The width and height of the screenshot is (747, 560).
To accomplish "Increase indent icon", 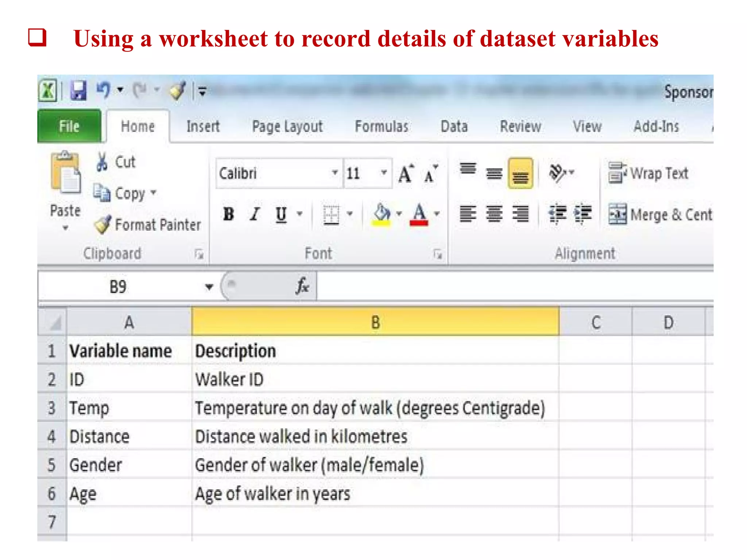I will pyautogui.click(x=583, y=214).
